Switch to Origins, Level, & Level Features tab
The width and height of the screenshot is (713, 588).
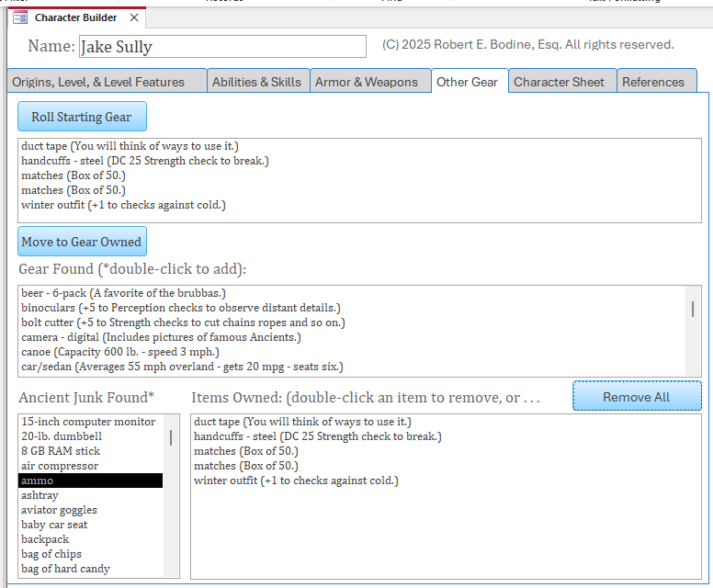click(x=98, y=82)
